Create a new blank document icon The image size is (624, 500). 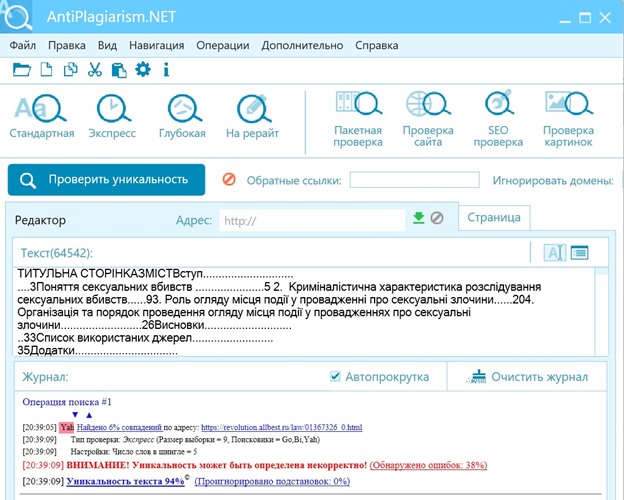46,70
